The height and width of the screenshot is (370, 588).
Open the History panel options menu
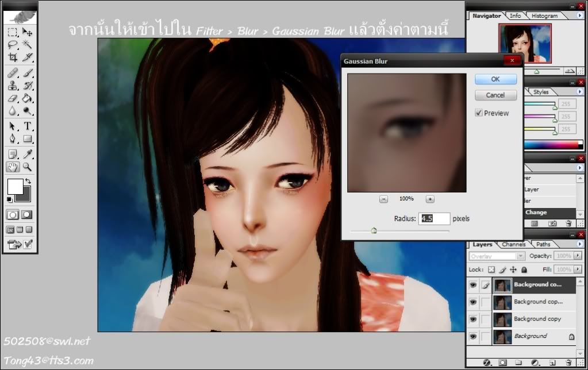coord(580,168)
